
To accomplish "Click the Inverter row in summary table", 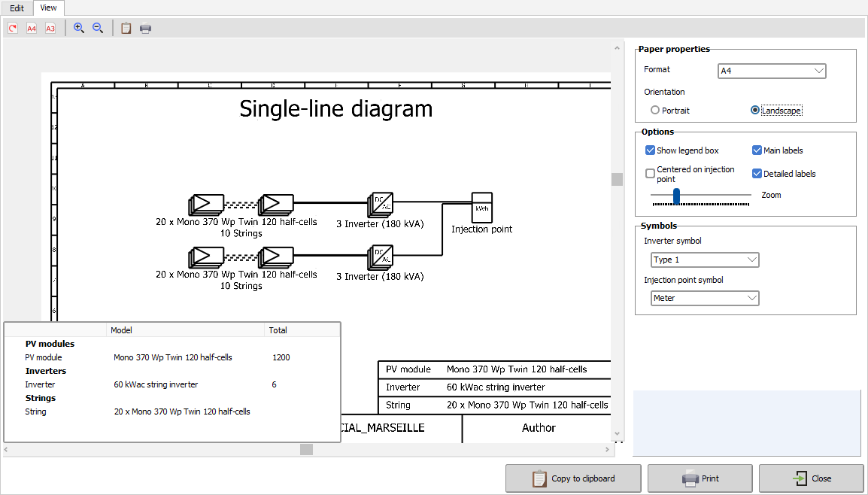I will (x=172, y=385).
